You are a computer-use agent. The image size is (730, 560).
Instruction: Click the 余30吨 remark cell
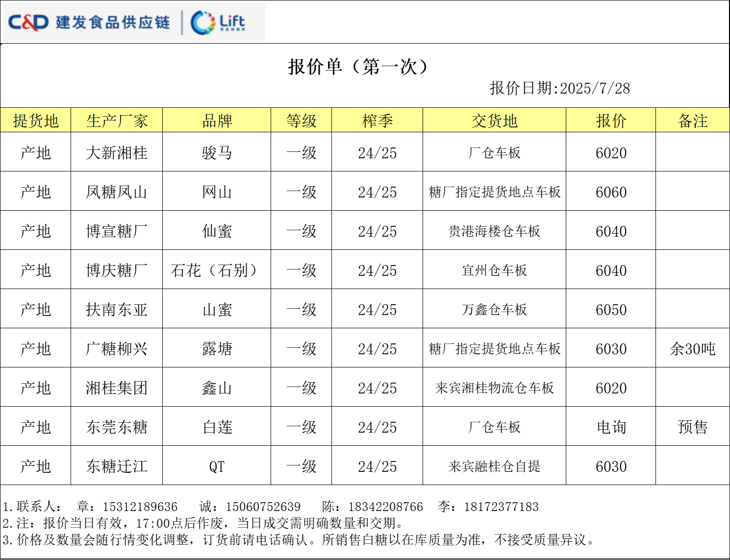pyautogui.click(x=692, y=349)
